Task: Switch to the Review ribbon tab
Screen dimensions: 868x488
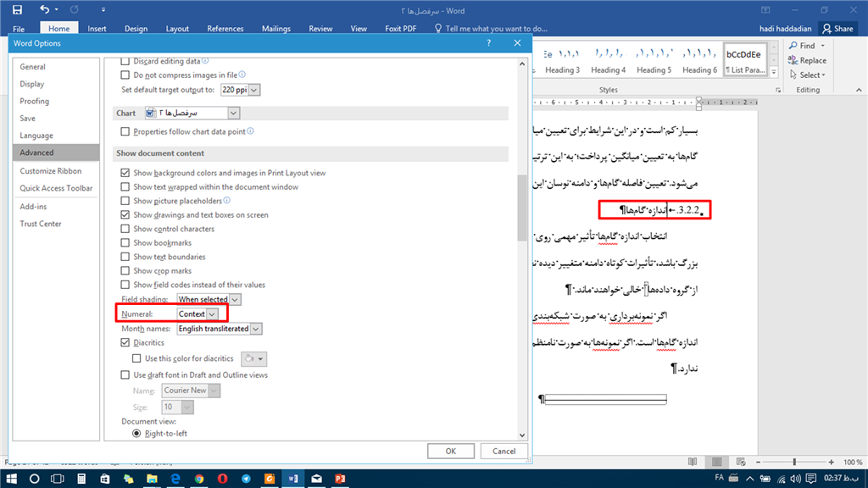Action: [320, 28]
